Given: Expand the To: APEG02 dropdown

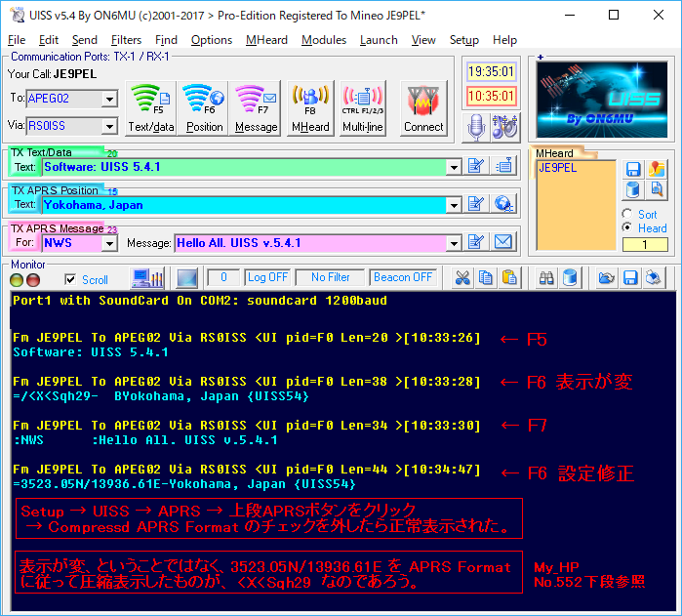Looking at the screenshot, I should pyautogui.click(x=109, y=99).
